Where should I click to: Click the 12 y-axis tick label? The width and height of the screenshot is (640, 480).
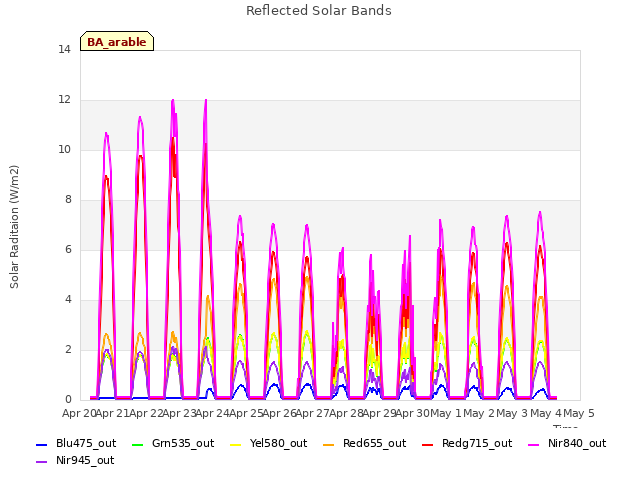coord(64,100)
